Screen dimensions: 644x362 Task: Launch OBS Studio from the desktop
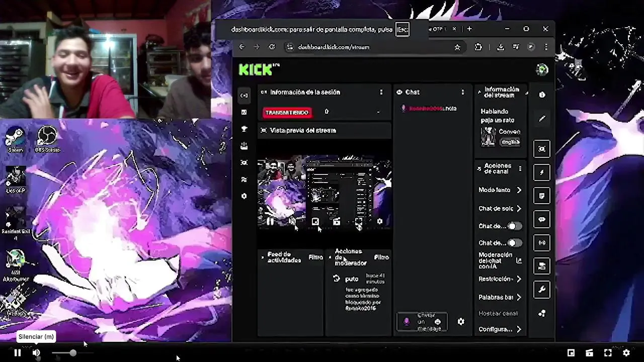pos(47,139)
